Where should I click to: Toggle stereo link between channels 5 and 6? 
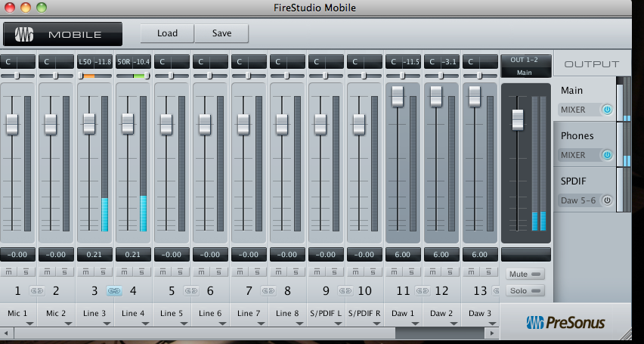(191, 291)
